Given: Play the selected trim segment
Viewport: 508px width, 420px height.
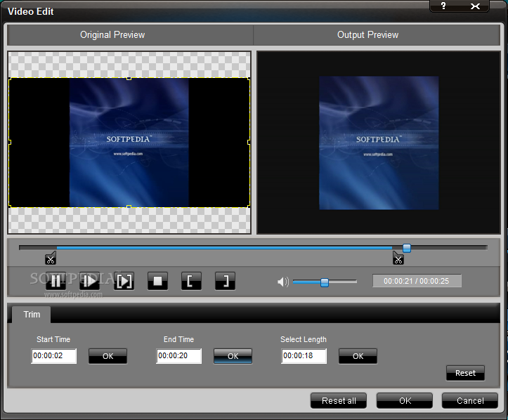Looking at the screenshot, I should pos(124,281).
